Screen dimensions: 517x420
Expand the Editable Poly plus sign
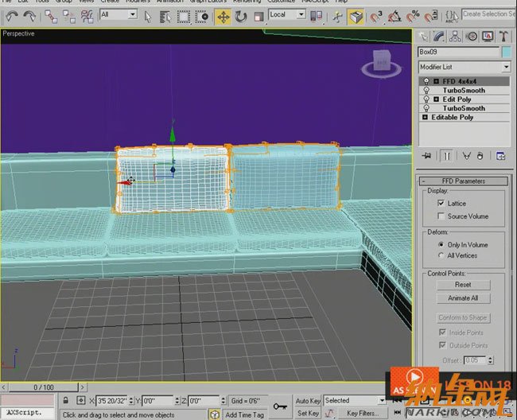click(x=425, y=117)
